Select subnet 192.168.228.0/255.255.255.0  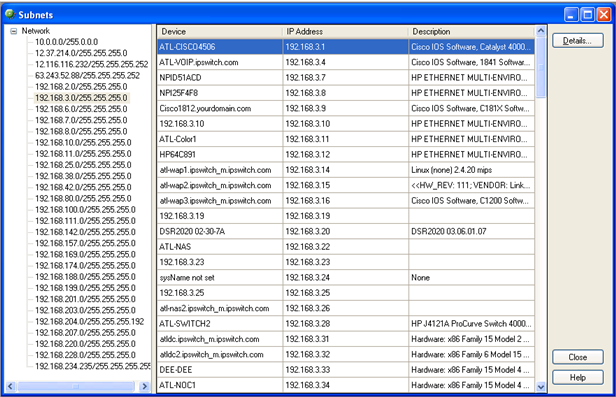[85, 355]
